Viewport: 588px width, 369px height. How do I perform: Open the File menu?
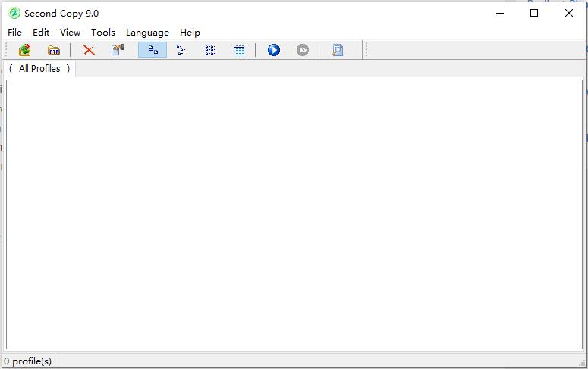[x=14, y=33]
